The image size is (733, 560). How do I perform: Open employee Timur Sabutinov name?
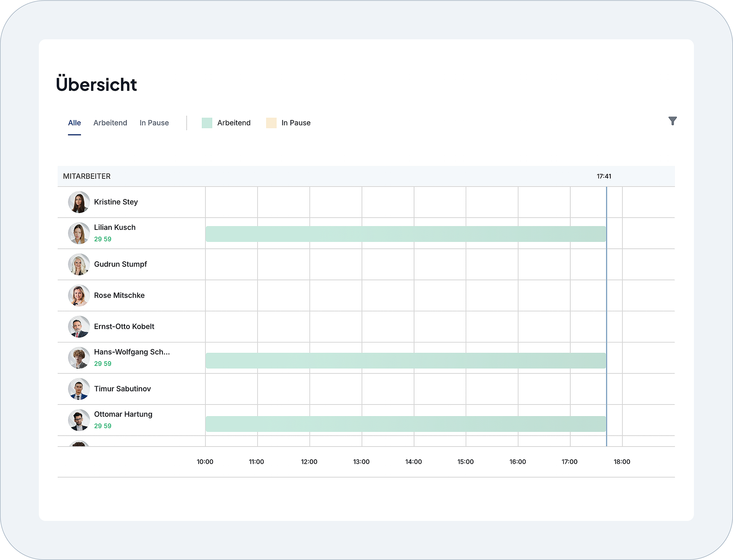click(x=122, y=389)
